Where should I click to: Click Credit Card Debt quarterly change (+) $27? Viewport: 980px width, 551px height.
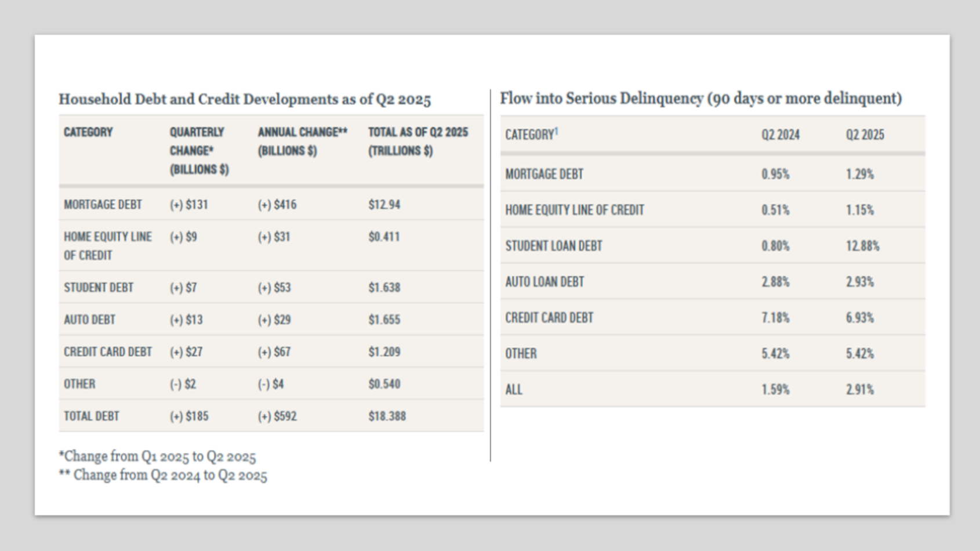point(186,352)
